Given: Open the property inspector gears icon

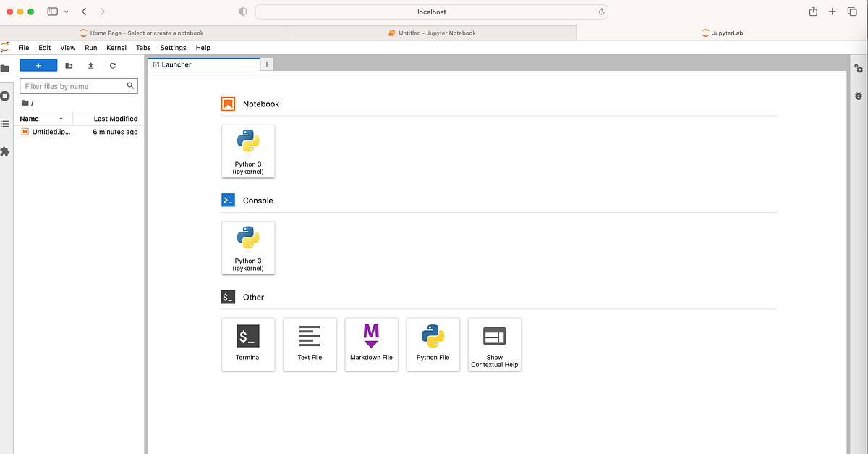Looking at the screenshot, I should coord(858,67).
